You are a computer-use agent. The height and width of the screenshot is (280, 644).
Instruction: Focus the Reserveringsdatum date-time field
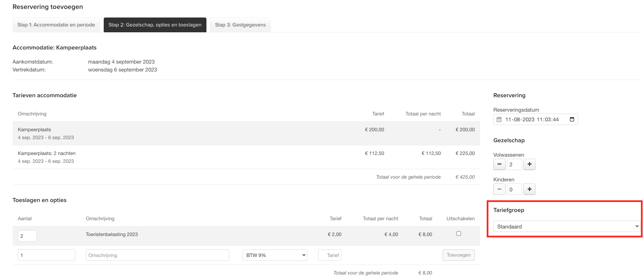point(535,120)
